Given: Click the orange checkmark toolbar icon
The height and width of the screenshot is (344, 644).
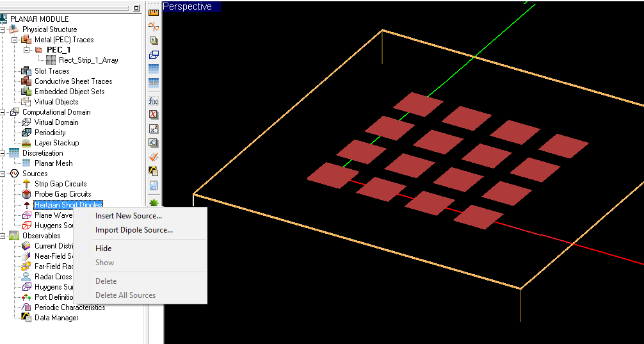Looking at the screenshot, I should [154, 156].
